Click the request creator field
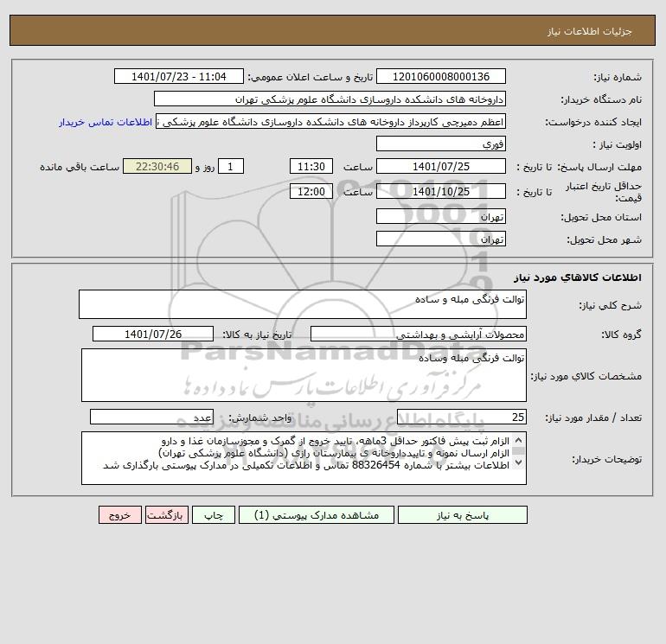 [x=331, y=121]
